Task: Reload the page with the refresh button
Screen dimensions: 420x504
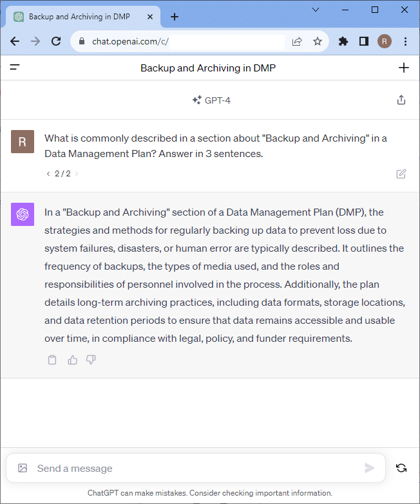Action: pyautogui.click(x=56, y=41)
